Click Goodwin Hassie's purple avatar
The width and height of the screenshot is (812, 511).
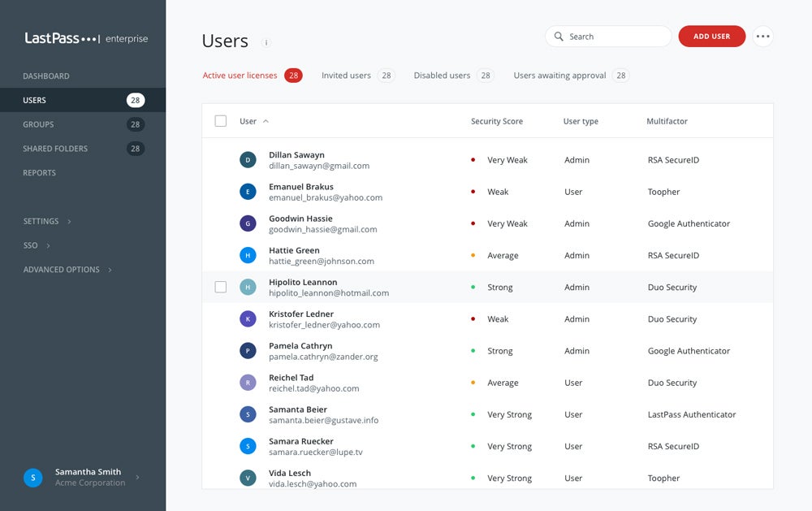click(x=248, y=223)
